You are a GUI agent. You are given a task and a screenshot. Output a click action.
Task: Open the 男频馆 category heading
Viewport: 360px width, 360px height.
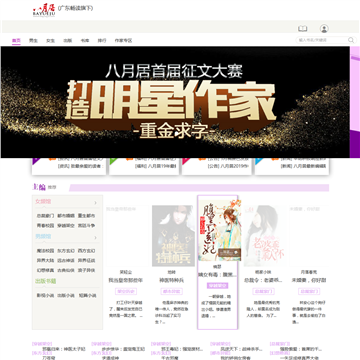[x=43, y=237]
